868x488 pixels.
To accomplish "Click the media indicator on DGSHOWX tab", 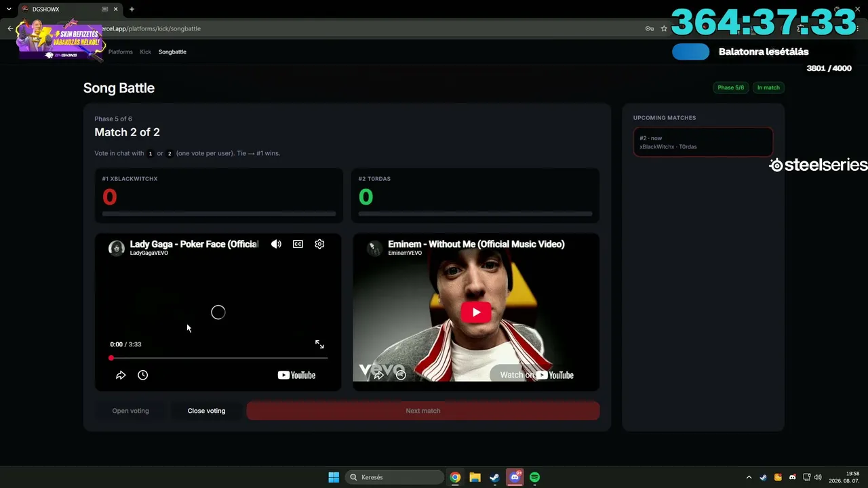I will [x=104, y=9].
